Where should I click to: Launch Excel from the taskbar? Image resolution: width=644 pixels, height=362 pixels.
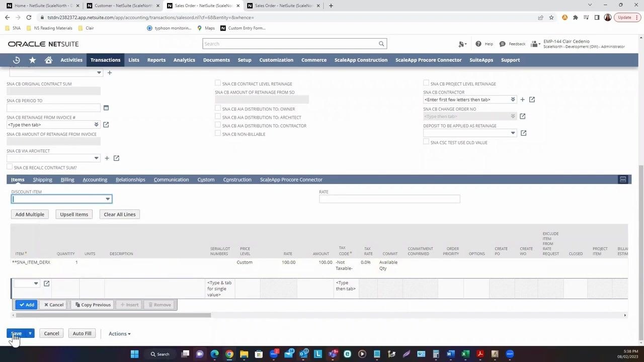click(x=465, y=354)
